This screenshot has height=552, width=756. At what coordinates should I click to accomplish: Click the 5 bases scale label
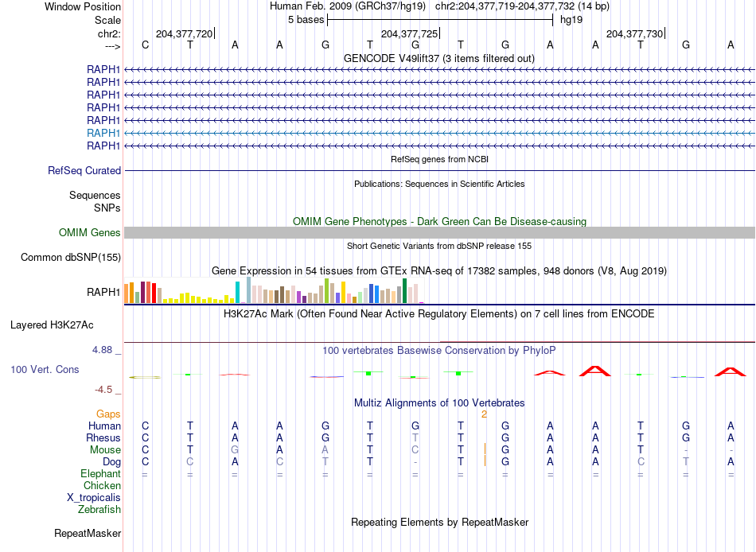306,20
